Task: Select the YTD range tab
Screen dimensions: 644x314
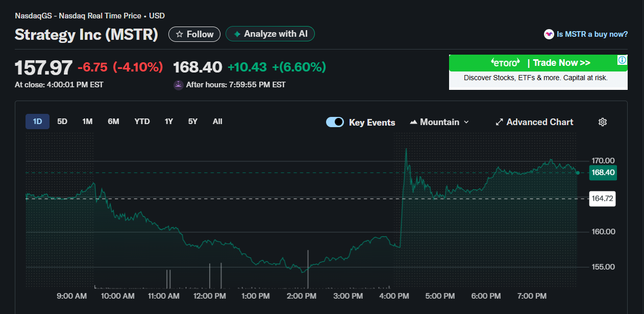Action: pyautogui.click(x=142, y=122)
